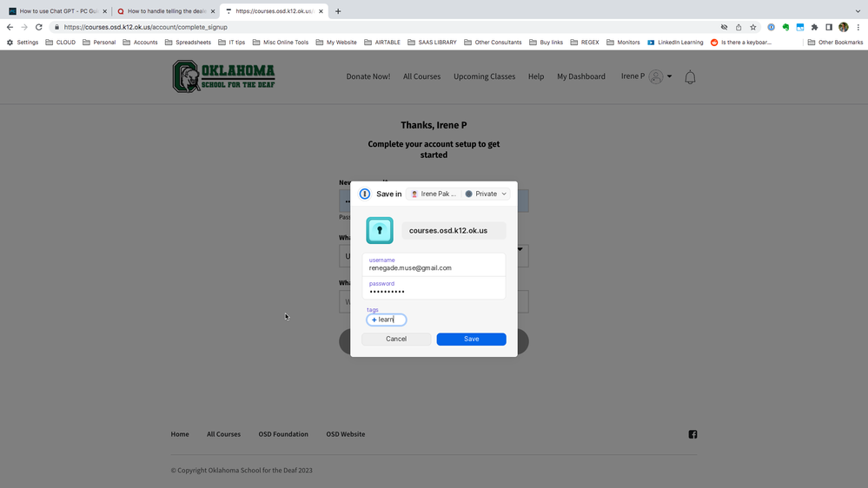The height and width of the screenshot is (488, 868).
Task: Bookmark this page with the star icon
Action: pos(753,27)
